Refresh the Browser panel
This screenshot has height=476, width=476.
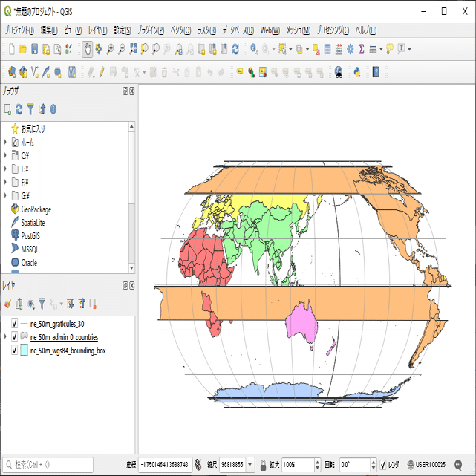(19, 109)
